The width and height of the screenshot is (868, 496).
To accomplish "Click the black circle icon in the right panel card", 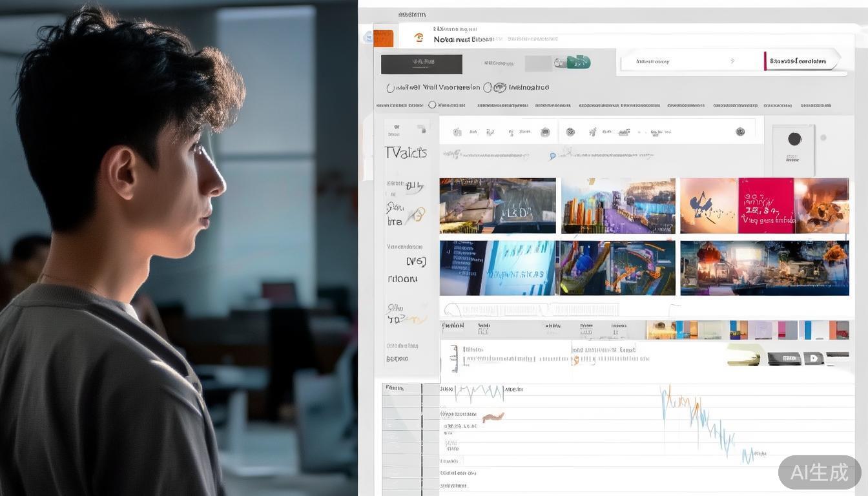I will 794,139.
